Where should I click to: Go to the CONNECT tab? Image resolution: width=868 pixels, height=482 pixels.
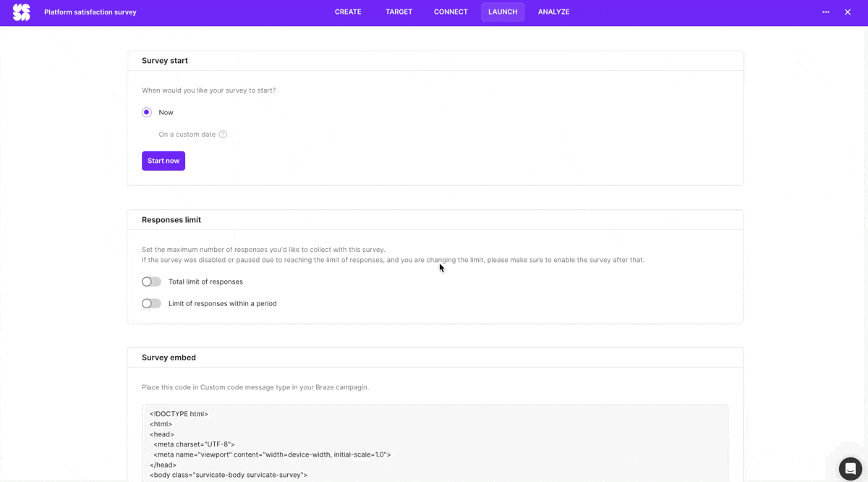451,12
